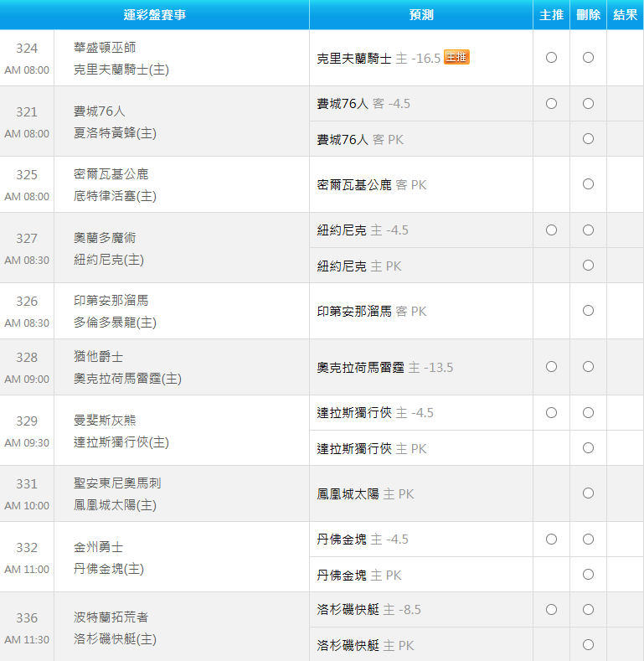644x661 pixels.
Task: Click game number 331
Action: click(27, 484)
